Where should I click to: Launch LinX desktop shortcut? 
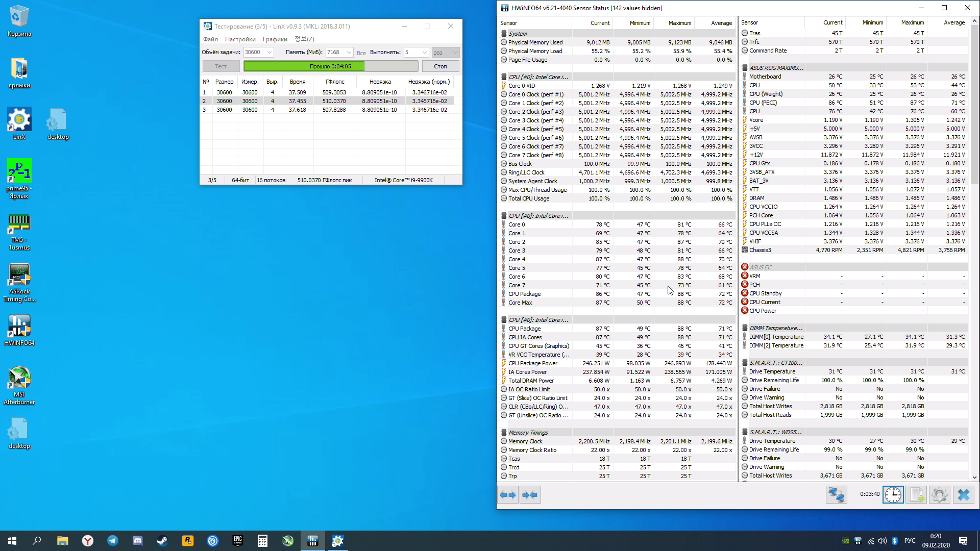point(19,123)
